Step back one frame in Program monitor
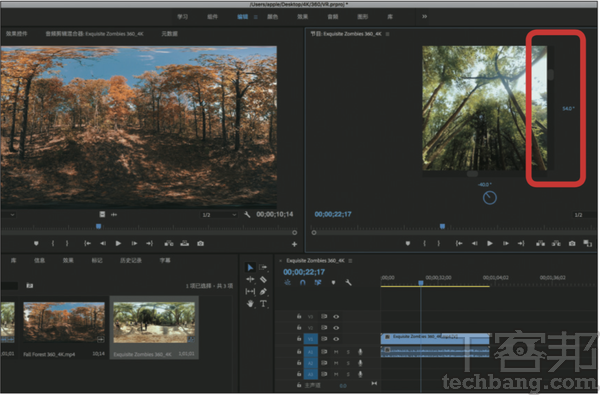600x395 pixels. click(x=474, y=243)
